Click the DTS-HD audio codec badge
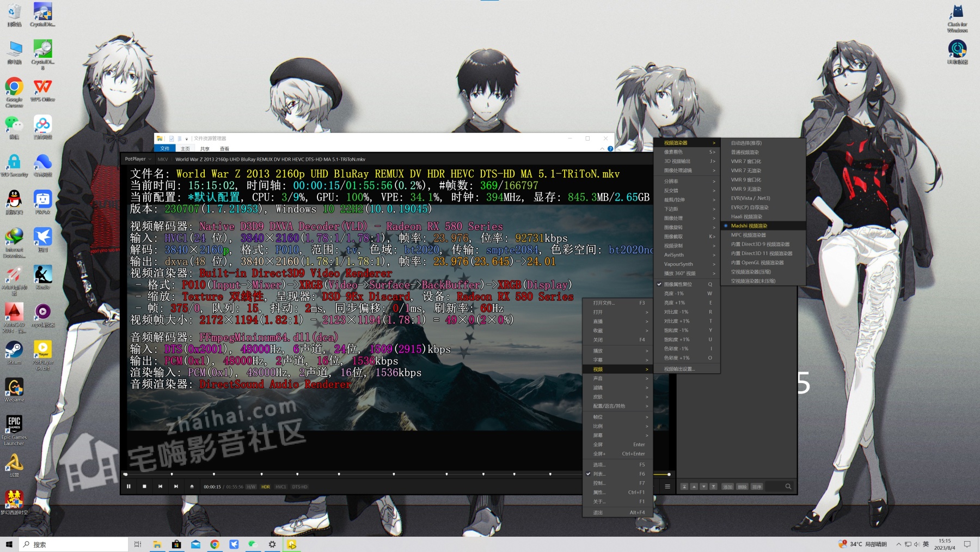 coord(300,487)
